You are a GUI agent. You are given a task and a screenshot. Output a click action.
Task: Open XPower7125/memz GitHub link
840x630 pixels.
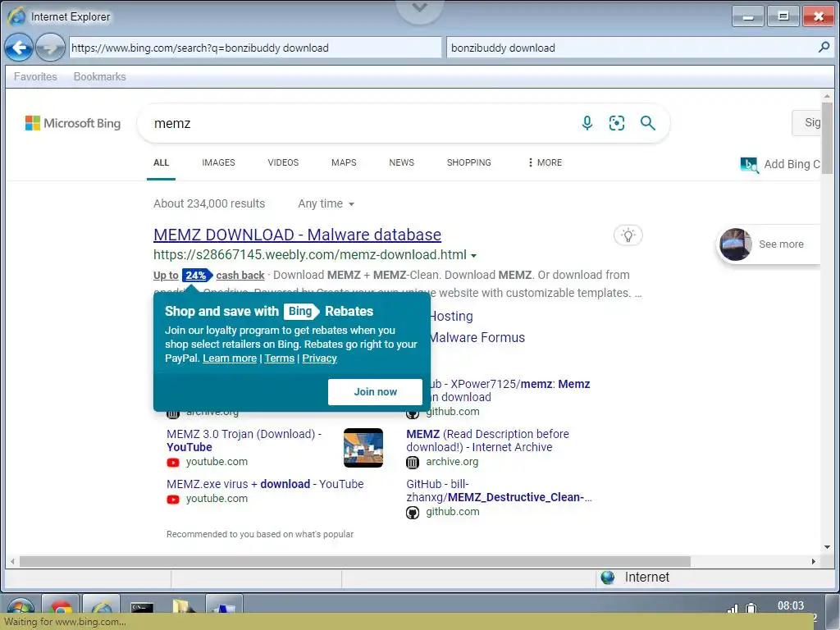510,390
